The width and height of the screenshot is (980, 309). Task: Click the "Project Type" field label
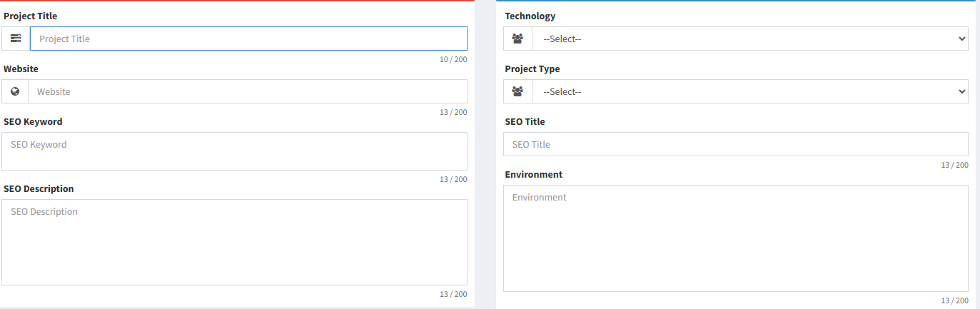pos(532,69)
